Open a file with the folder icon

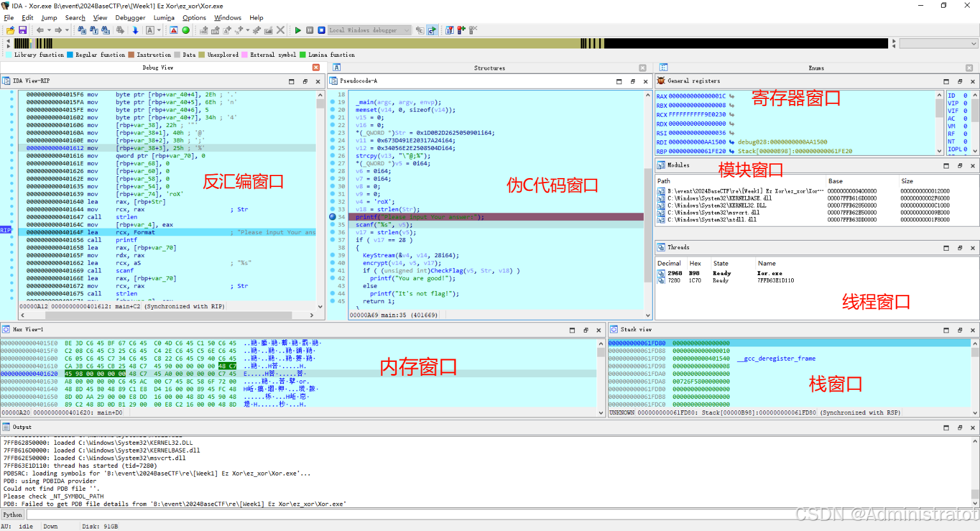[x=11, y=30]
